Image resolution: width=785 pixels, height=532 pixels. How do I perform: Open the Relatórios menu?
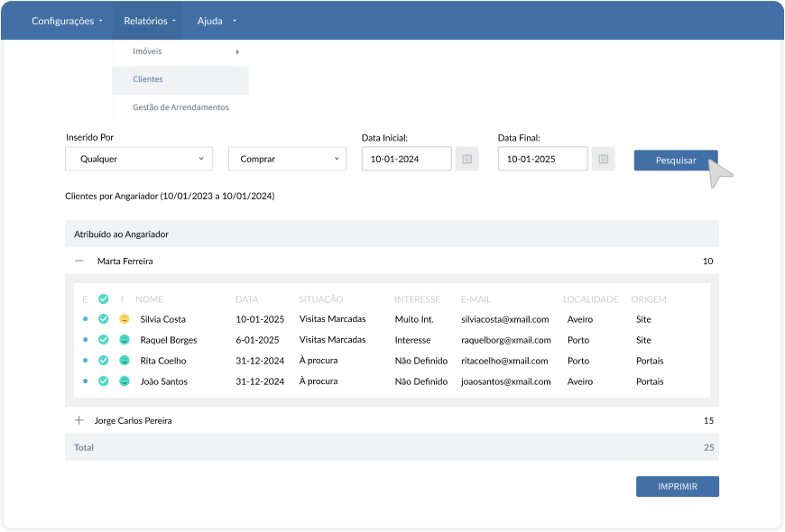(147, 20)
